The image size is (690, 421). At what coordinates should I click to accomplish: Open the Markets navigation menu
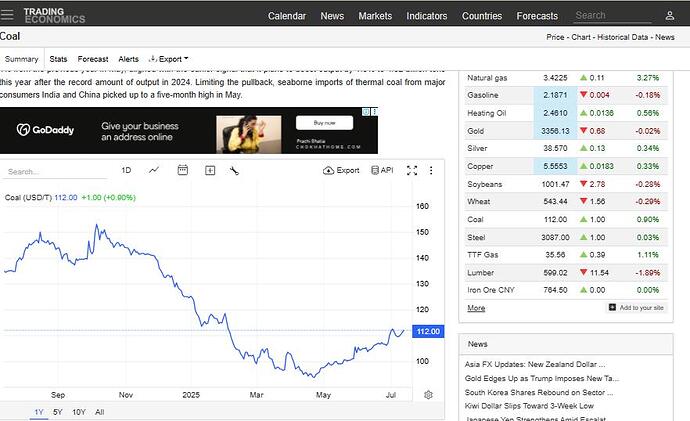click(375, 16)
